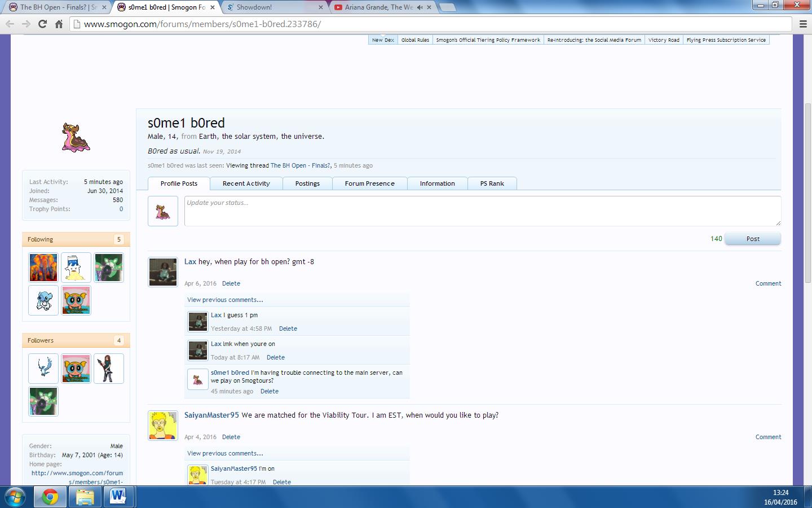The image size is (812, 508).
Task: Open Windows Start button
Action: pyautogui.click(x=15, y=497)
